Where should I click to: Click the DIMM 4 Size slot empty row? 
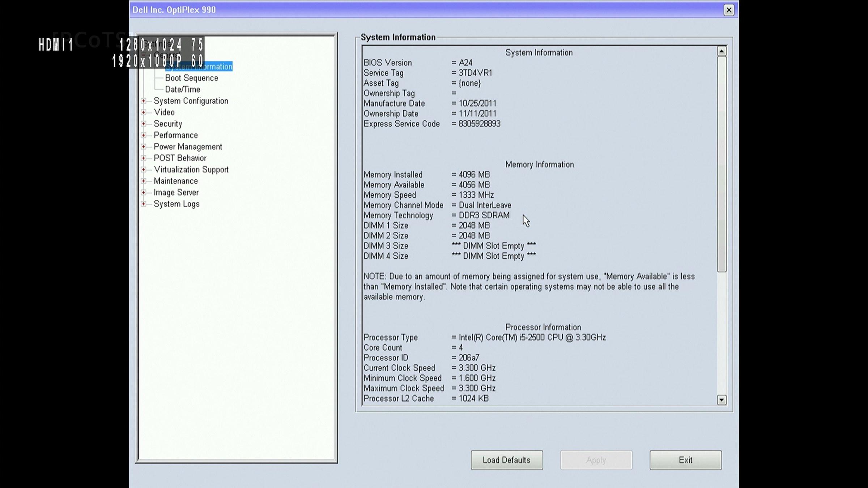tap(450, 256)
